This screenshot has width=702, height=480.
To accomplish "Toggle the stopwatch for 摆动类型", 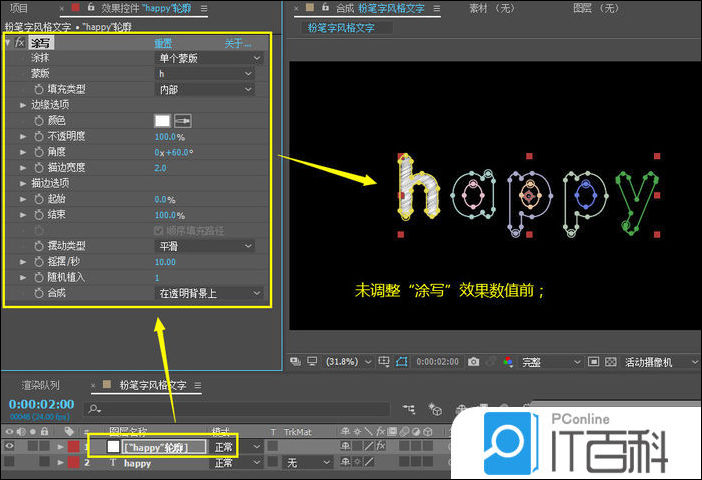I will pyautogui.click(x=39, y=246).
